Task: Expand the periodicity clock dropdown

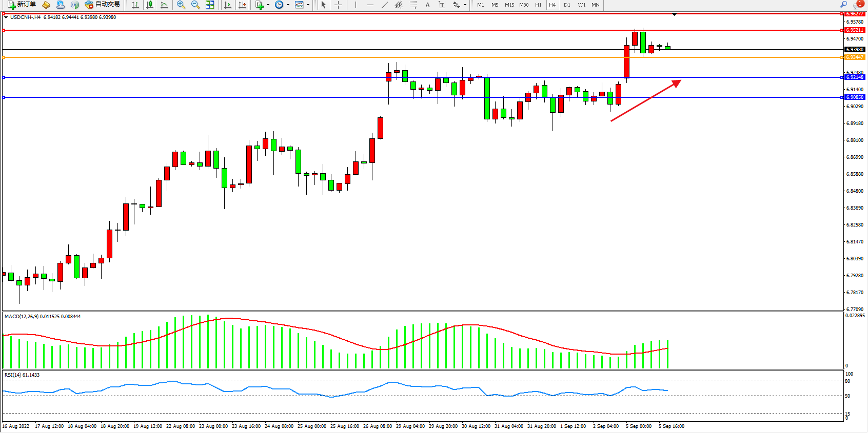Action: click(x=288, y=5)
